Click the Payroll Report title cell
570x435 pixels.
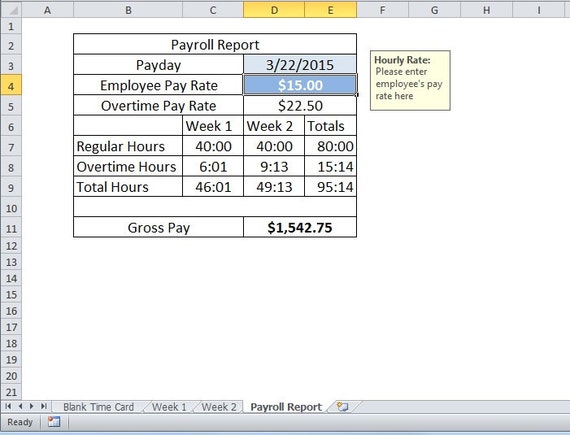(x=215, y=45)
